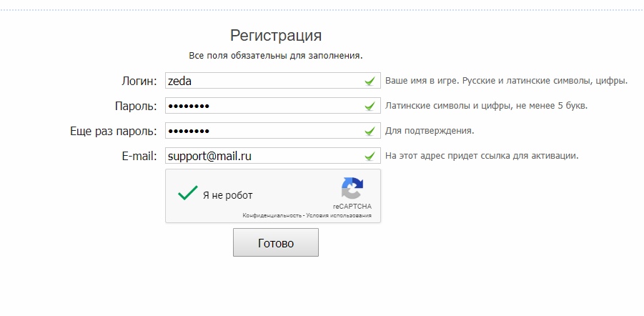Click the checkmark beside the Еще раз пароль field
The height and width of the screenshot is (316, 644).
click(x=370, y=132)
